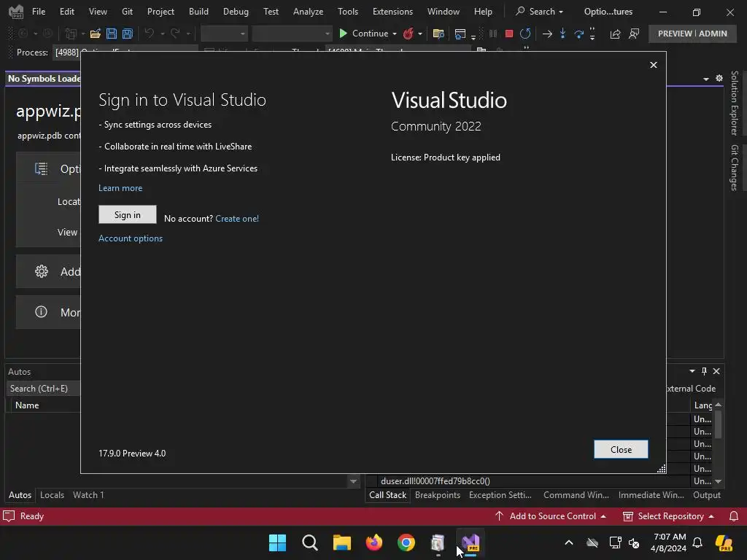Click the Sign in button
Screen dimensions: 747x560
click(x=127, y=215)
